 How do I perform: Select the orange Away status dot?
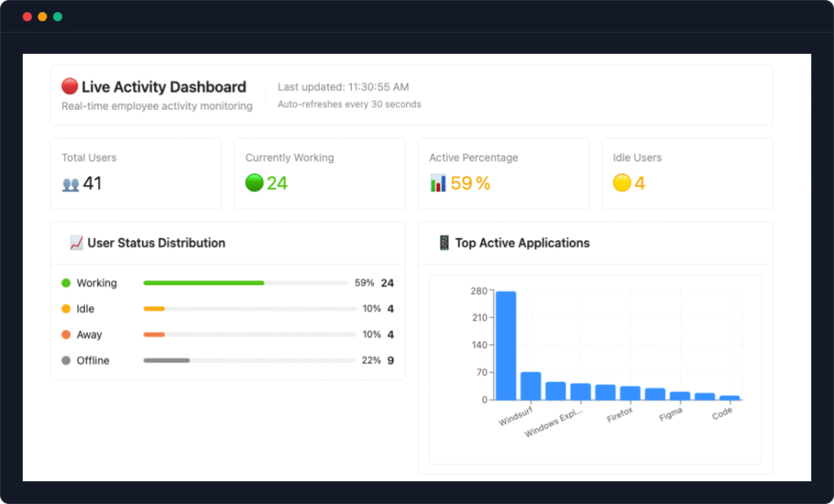point(66,335)
